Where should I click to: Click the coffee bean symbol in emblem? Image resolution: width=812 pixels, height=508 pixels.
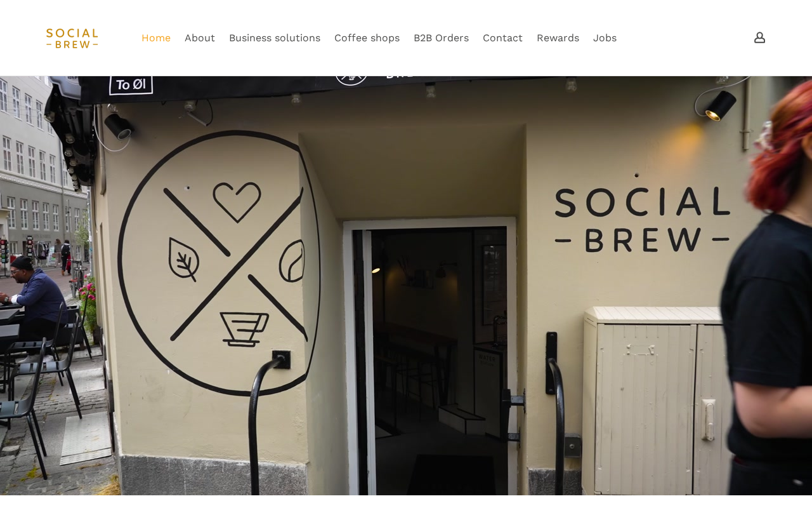[x=291, y=260]
